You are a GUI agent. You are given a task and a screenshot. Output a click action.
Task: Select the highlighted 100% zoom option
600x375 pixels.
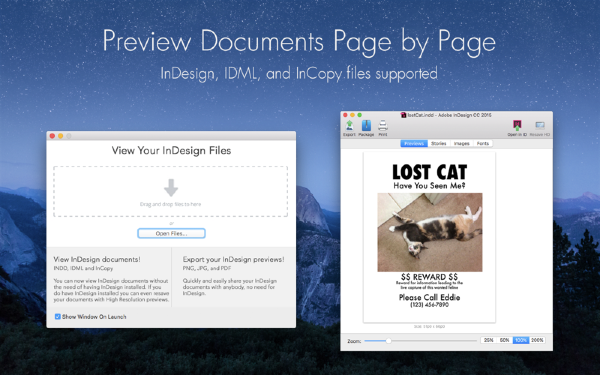pyautogui.click(x=520, y=340)
